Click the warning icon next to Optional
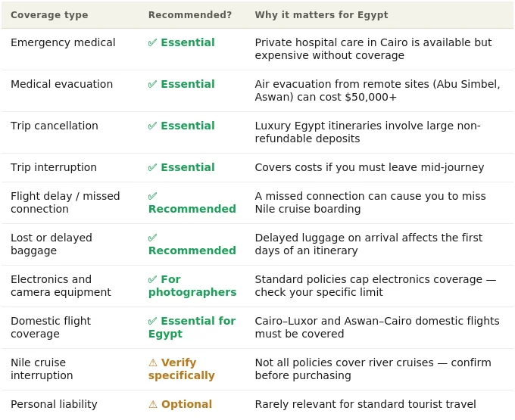Viewport: 515px width, 420px height. point(153,404)
